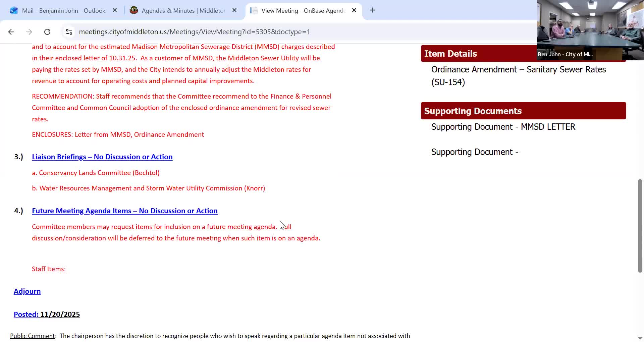Click the Posted: 11/20/2025 link

point(47,315)
